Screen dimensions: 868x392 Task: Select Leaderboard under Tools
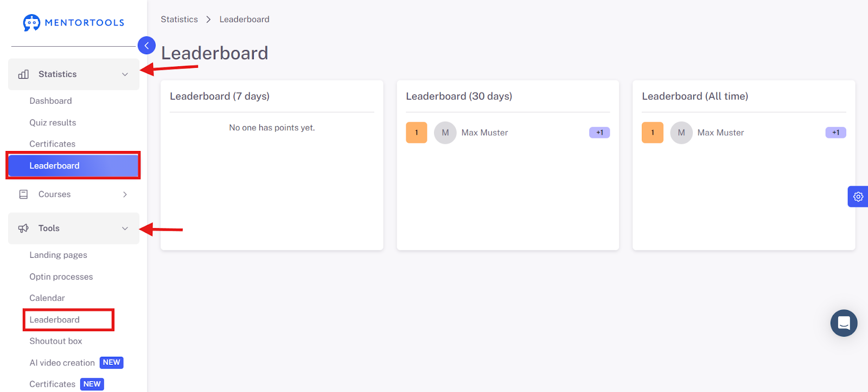tap(54, 320)
